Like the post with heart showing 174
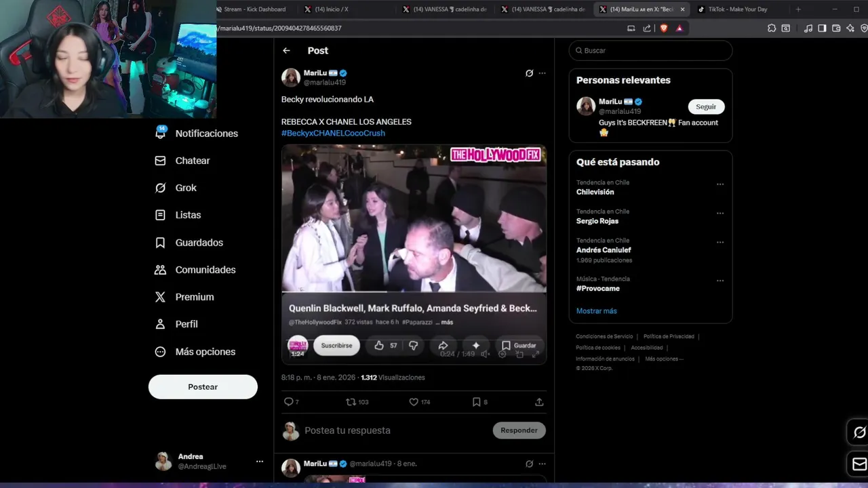This screenshot has width=868, height=488. pyautogui.click(x=419, y=402)
